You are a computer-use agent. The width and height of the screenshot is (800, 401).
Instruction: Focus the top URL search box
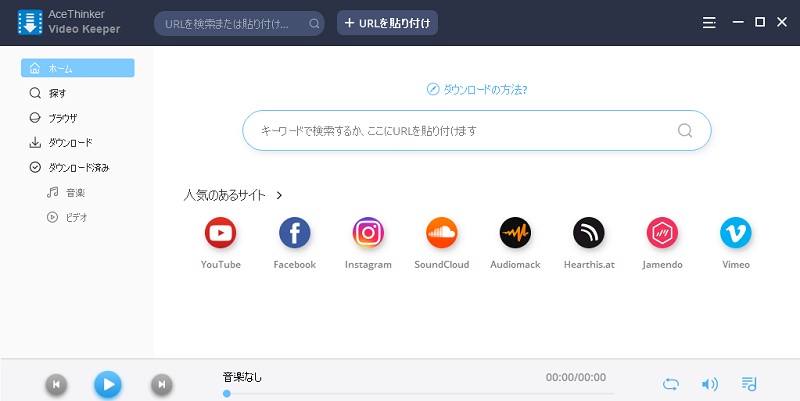[x=239, y=23]
